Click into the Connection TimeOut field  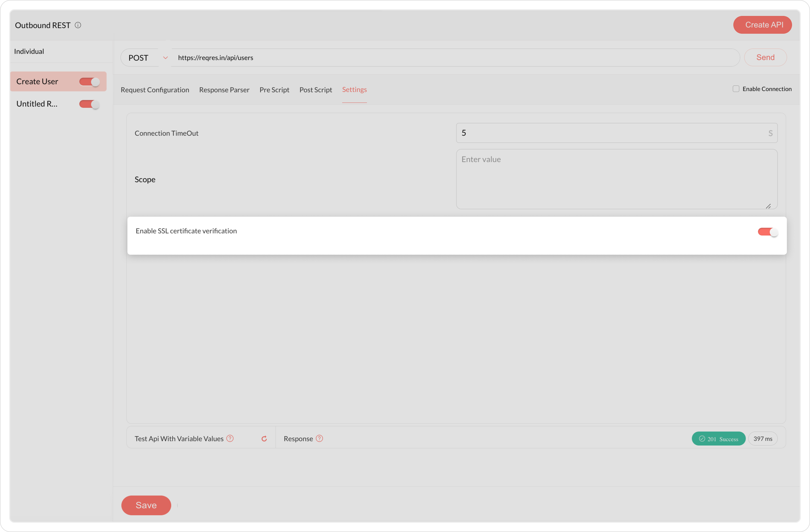point(613,133)
